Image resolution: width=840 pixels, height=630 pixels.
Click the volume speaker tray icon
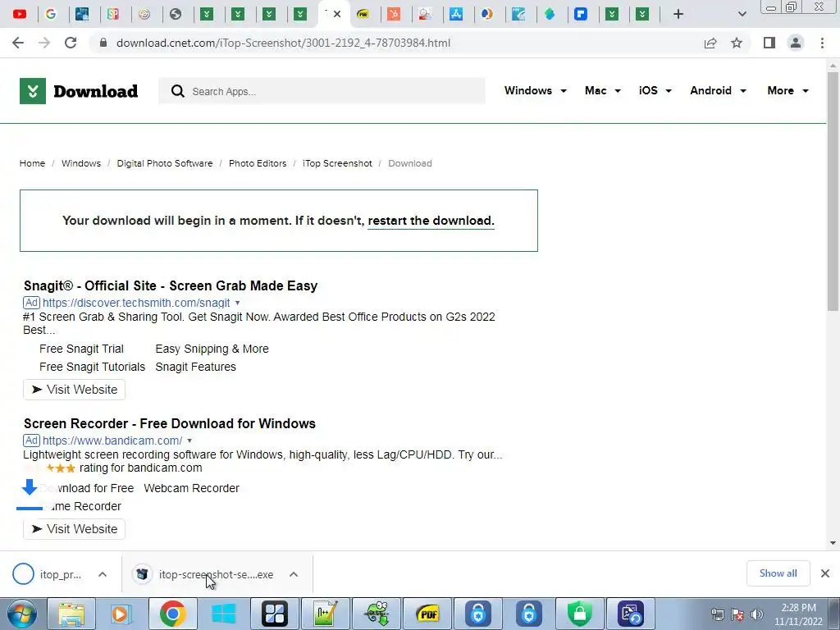[757, 614]
